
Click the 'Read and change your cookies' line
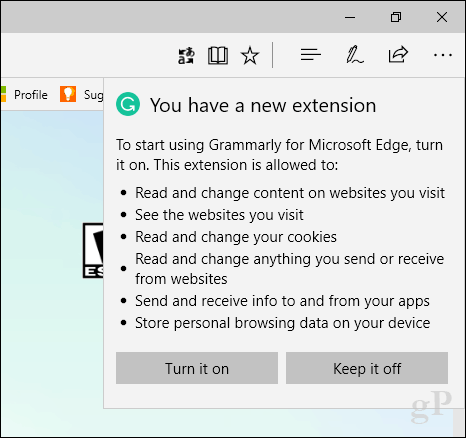point(236,237)
